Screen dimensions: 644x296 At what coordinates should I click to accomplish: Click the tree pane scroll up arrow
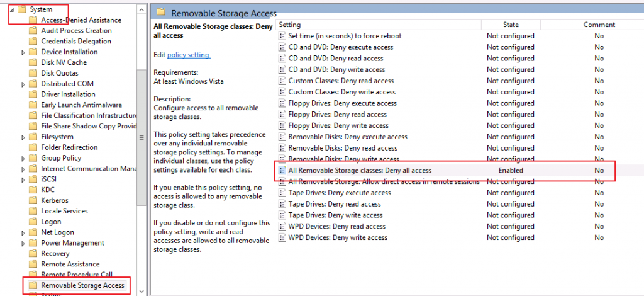(x=142, y=9)
